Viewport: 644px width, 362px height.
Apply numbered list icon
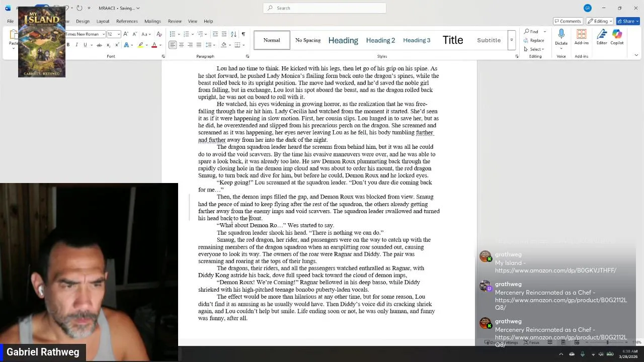pyautogui.click(x=186, y=34)
